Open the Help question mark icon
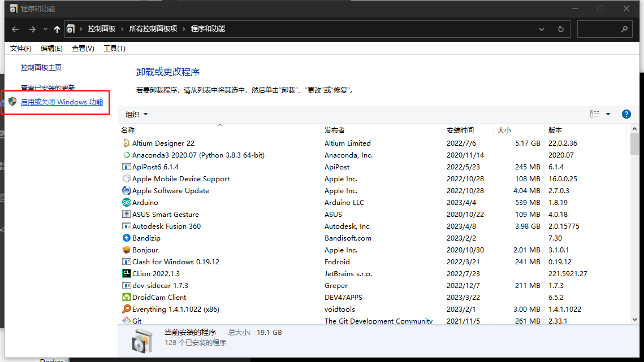The image size is (644, 362). coord(626,114)
